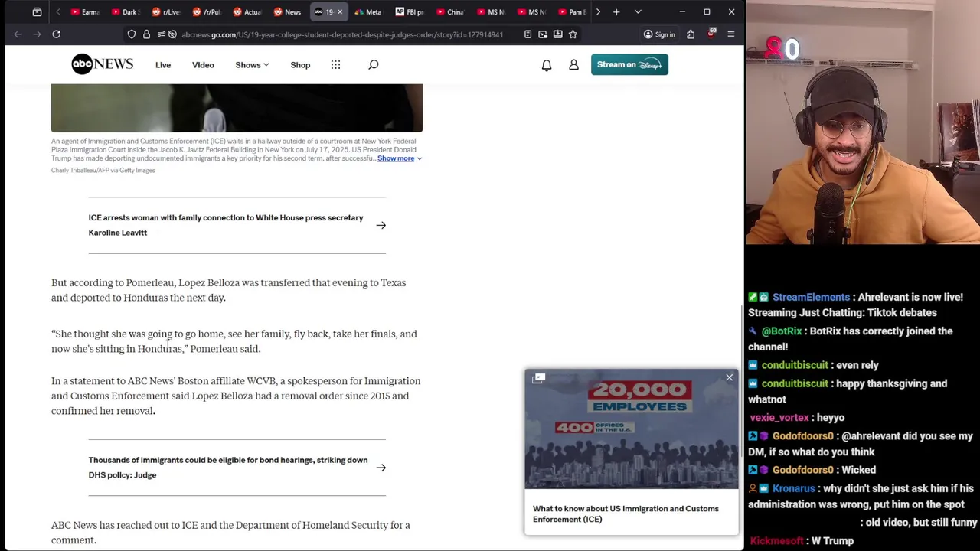
Task: Click the streamer webcam feed
Action: 863,122
